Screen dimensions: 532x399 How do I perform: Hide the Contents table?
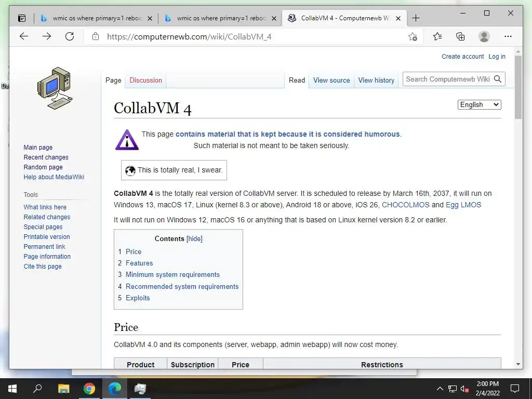point(194,239)
